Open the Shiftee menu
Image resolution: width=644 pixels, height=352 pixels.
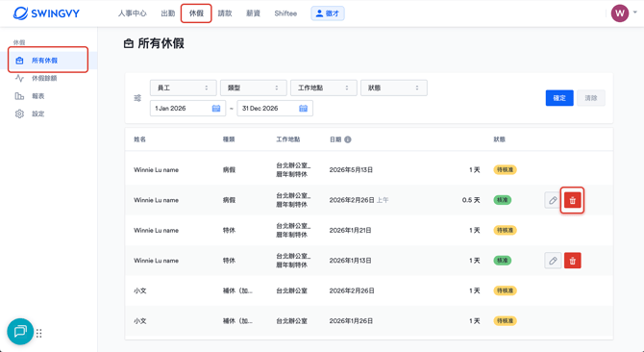click(285, 13)
